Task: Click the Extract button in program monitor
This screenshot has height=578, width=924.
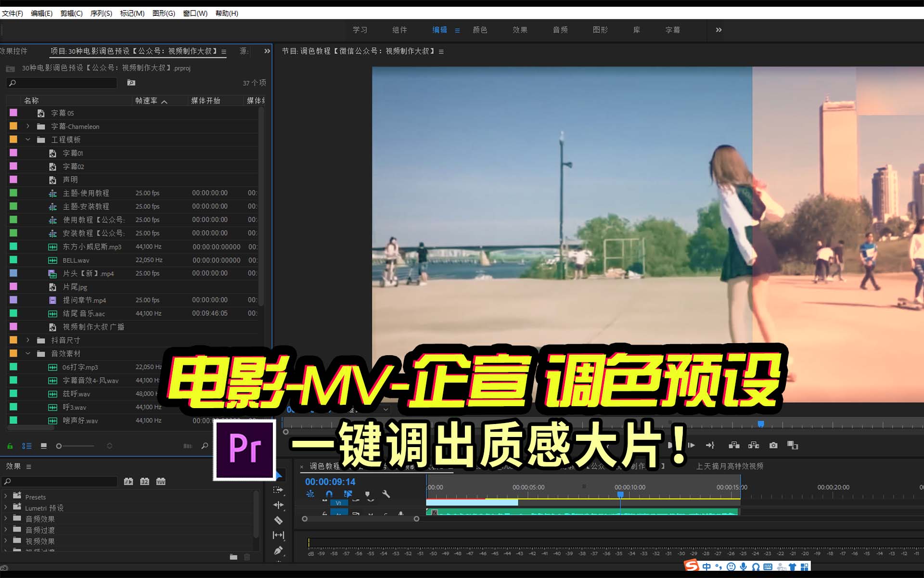Action: tap(754, 445)
